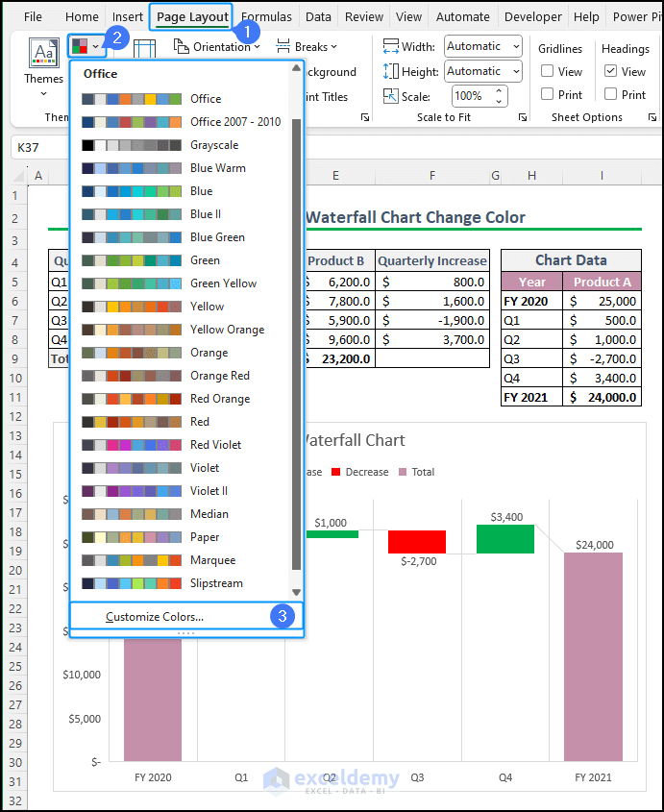Click the color list scroll-up arrow
664x812 pixels.
(x=296, y=68)
